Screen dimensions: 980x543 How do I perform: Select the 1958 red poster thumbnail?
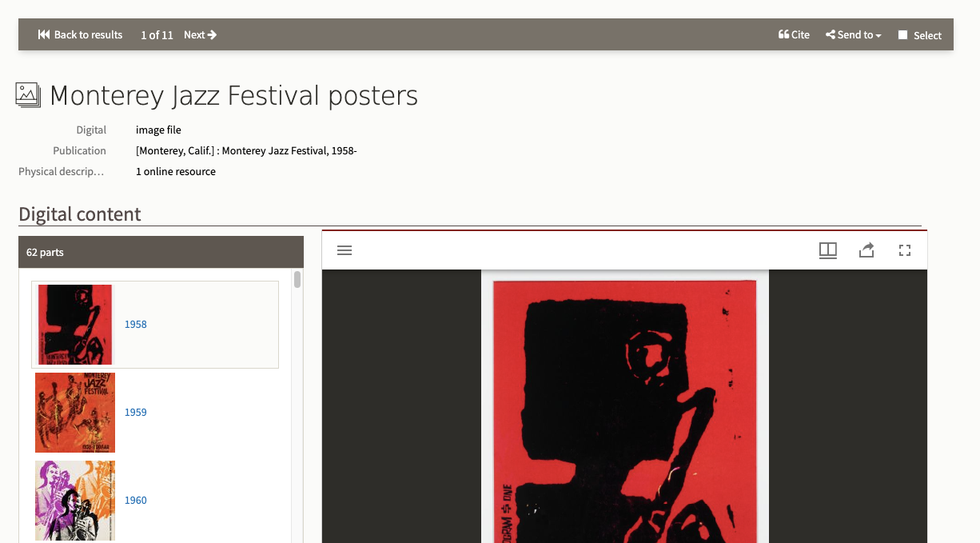coord(75,325)
